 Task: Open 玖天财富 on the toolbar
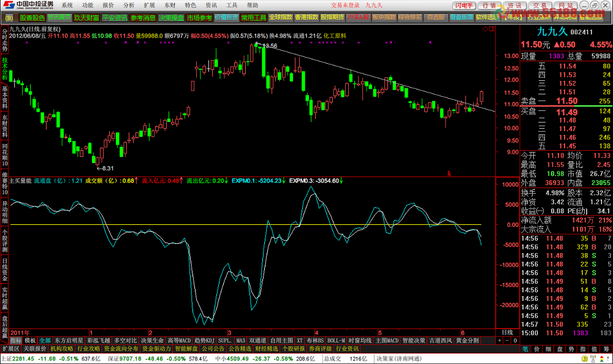click(86, 18)
